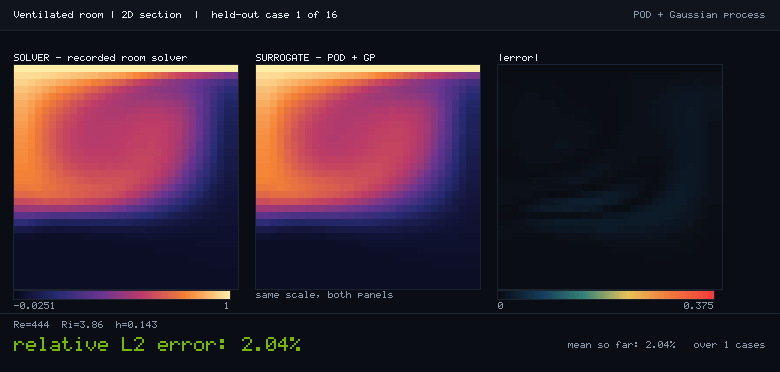Click the colorbar minimum value "-0.0251"
780x372 pixels.
34,306
